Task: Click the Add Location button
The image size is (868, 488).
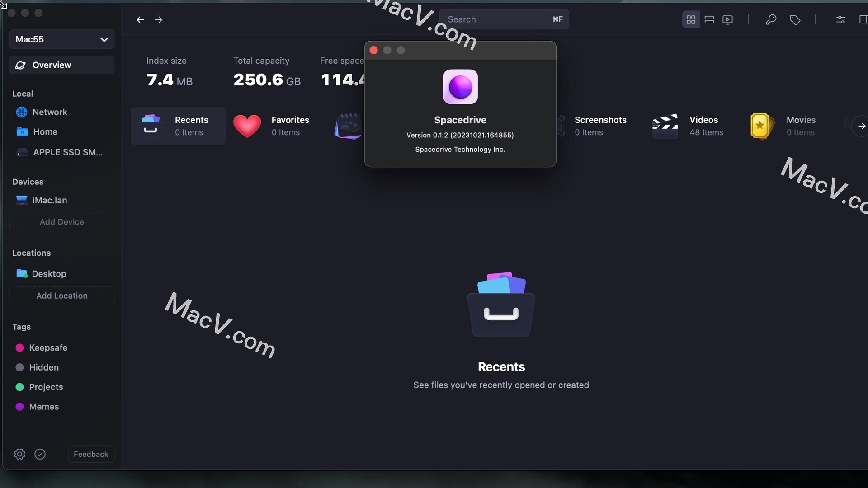Action: coord(61,296)
